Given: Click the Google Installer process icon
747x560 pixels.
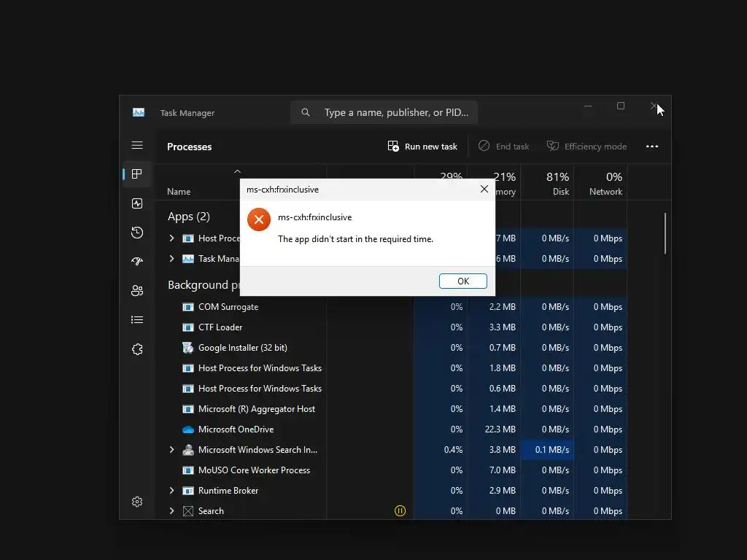Looking at the screenshot, I should point(188,348).
